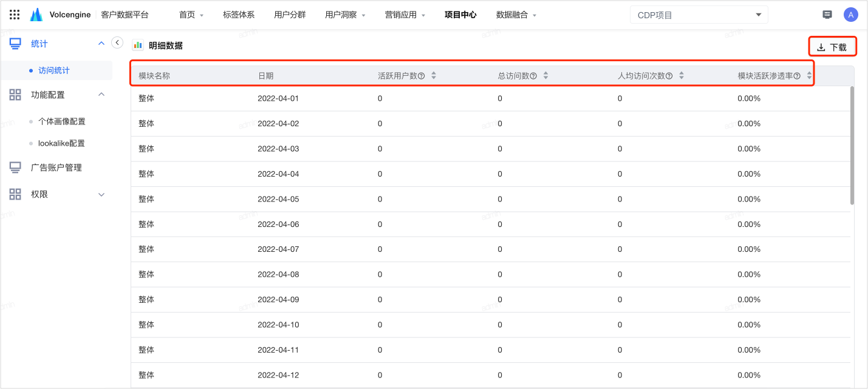Select 项目中心 in the top menu
The height and width of the screenshot is (389, 868).
click(x=460, y=15)
